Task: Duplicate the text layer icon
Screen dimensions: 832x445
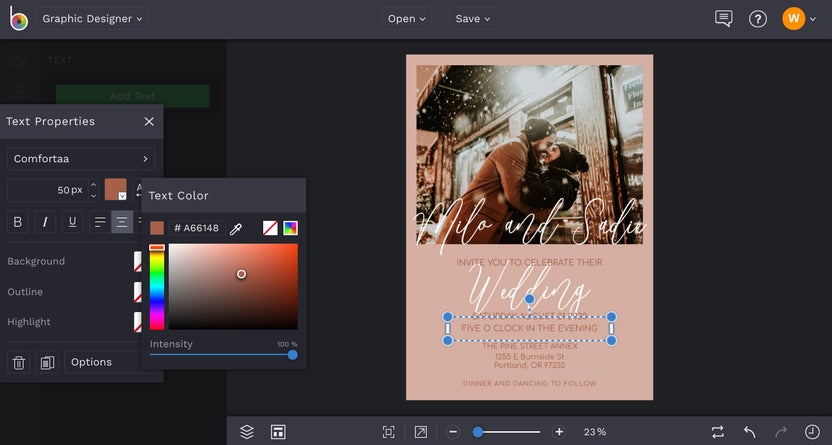Action: (x=47, y=362)
